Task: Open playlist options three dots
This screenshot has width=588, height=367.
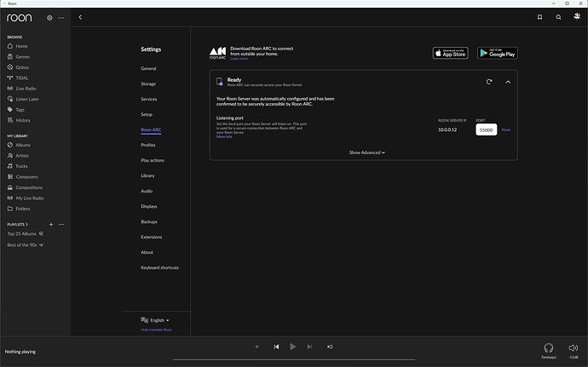Action: (61, 224)
